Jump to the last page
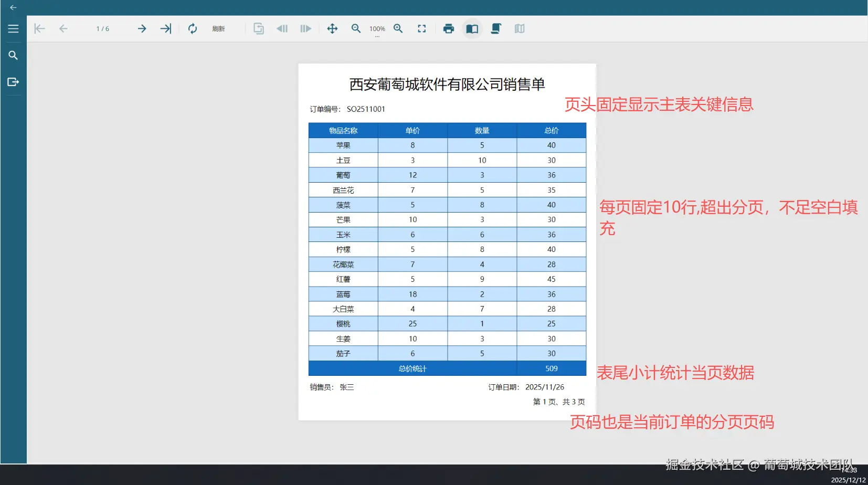This screenshot has width=868, height=485. (166, 29)
